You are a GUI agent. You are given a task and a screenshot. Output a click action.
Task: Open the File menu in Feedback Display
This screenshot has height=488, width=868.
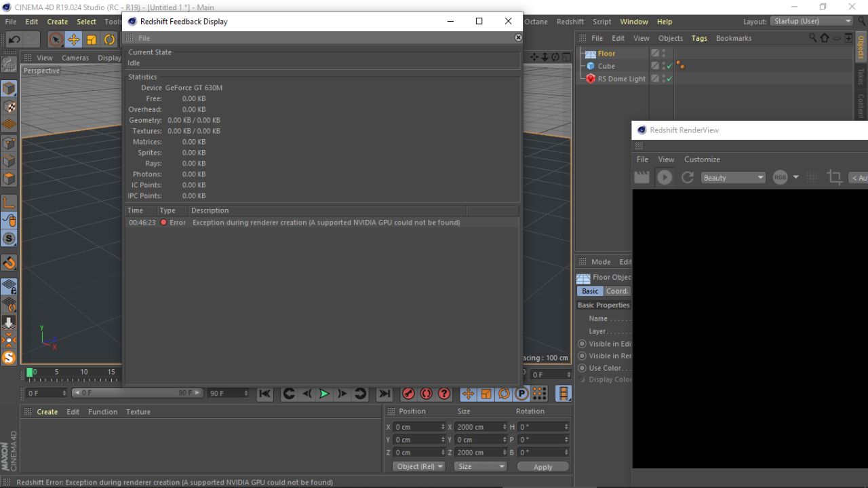144,38
